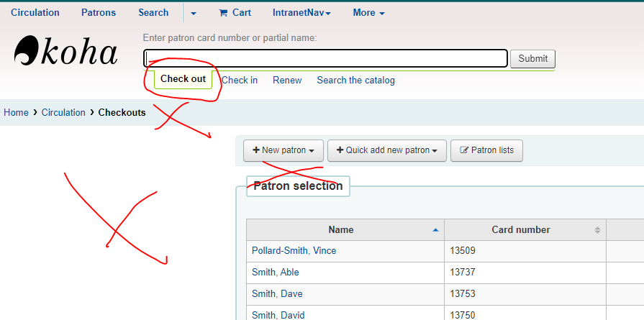Focus the patron card number field
This screenshot has height=320, width=644.
pos(325,58)
